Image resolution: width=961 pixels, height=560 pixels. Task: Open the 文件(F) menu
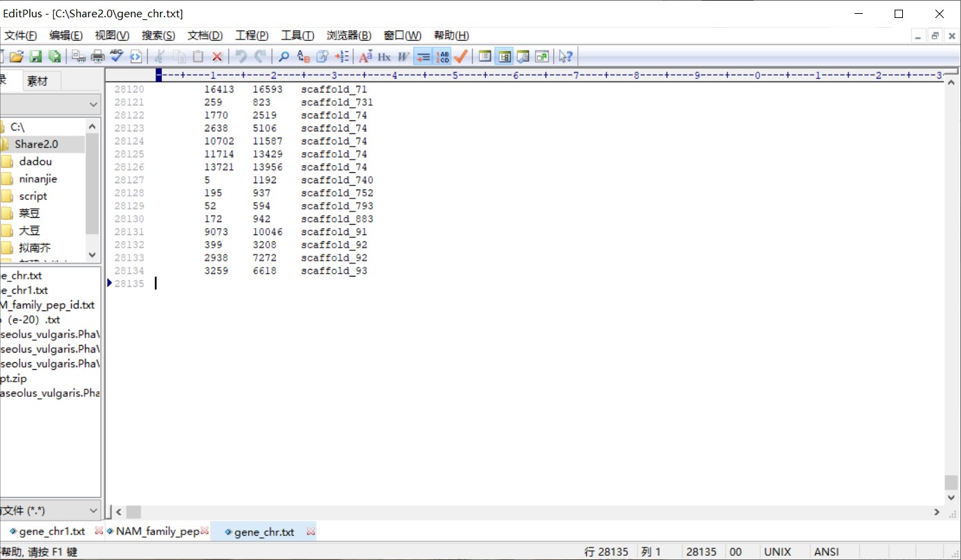(21, 36)
